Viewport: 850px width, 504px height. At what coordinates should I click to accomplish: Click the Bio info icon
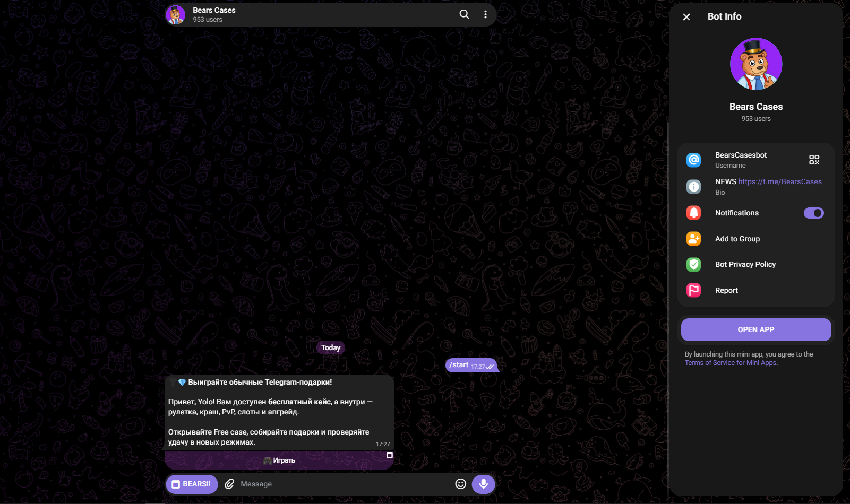pyautogui.click(x=694, y=187)
